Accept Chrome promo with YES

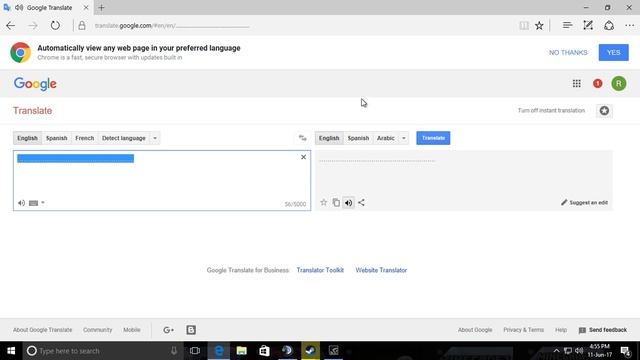(x=613, y=53)
